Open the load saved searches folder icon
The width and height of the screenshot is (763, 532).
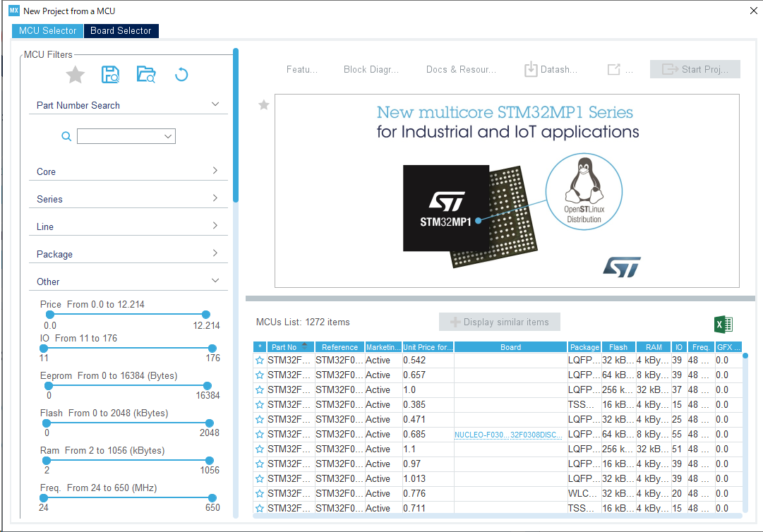(146, 75)
